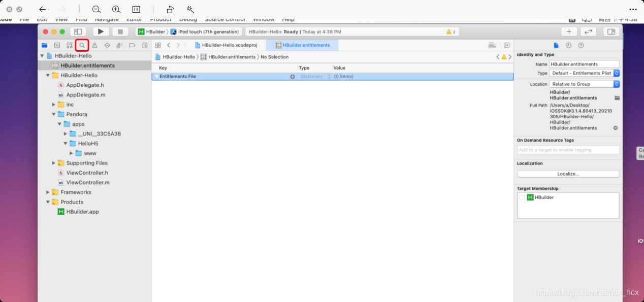Jump to next issue in jump bar

(x=510, y=57)
